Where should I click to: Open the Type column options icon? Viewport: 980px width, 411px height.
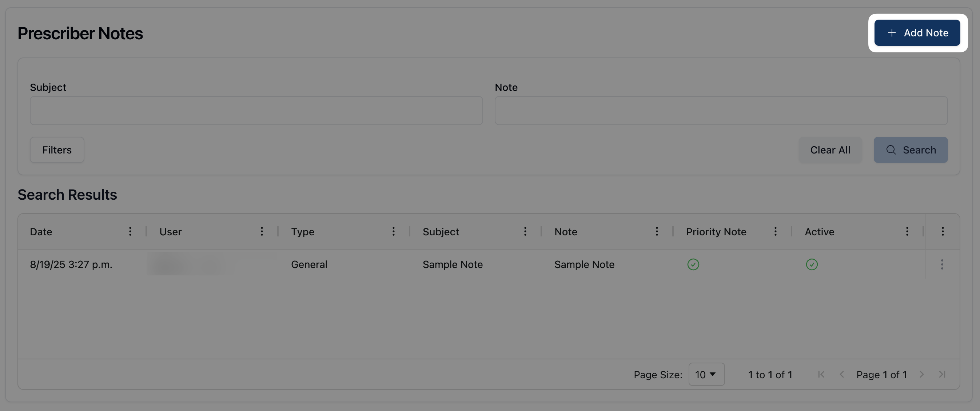pyautogui.click(x=393, y=232)
